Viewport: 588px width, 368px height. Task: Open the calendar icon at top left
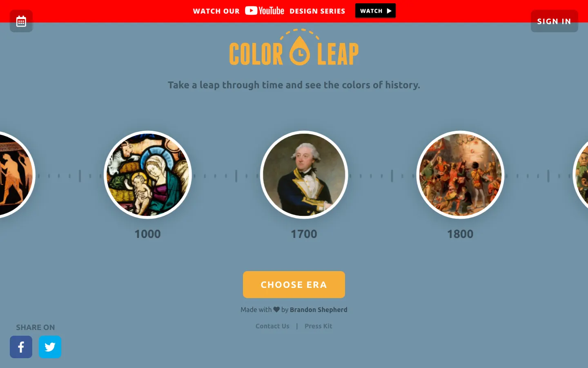click(21, 21)
